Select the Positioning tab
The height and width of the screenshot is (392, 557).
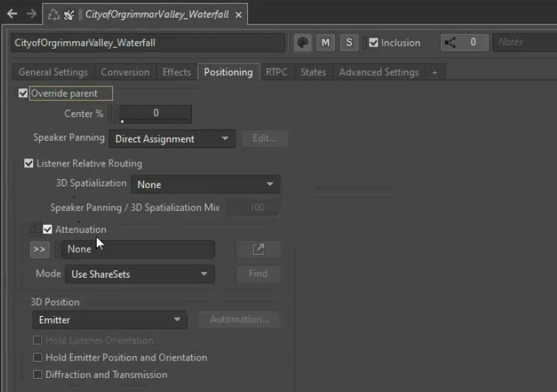click(x=229, y=72)
